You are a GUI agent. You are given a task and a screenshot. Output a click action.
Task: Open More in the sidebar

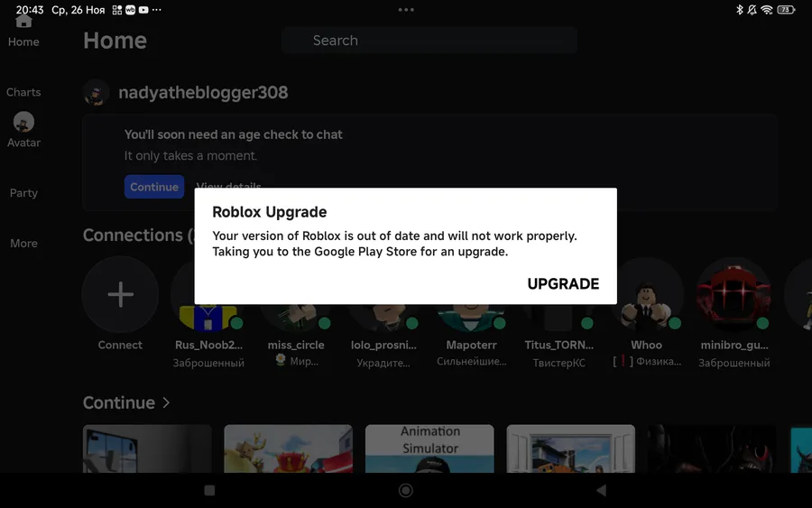coord(23,244)
